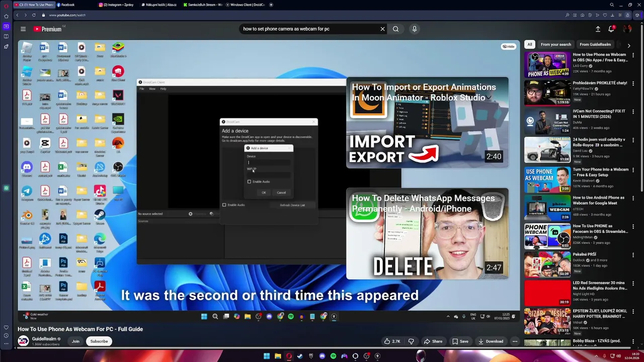Open options for Kevin Stratvert video
The width and height of the screenshot is (644, 362).
633,170
